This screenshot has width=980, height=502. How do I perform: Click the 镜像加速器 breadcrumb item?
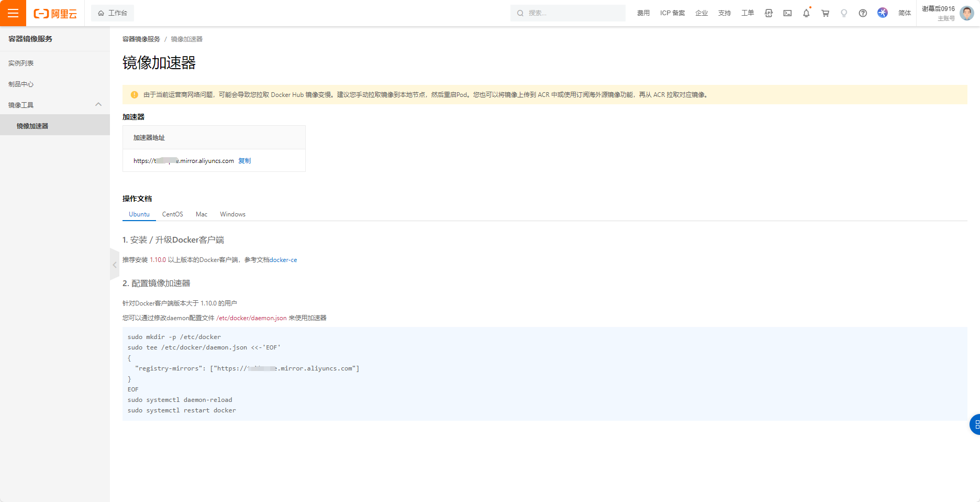point(187,39)
